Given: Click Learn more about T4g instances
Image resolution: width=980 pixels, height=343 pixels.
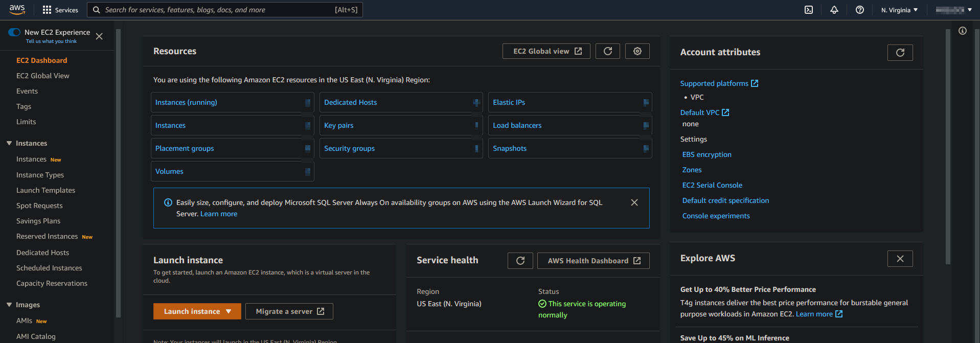Looking at the screenshot, I should coord(819,314).
